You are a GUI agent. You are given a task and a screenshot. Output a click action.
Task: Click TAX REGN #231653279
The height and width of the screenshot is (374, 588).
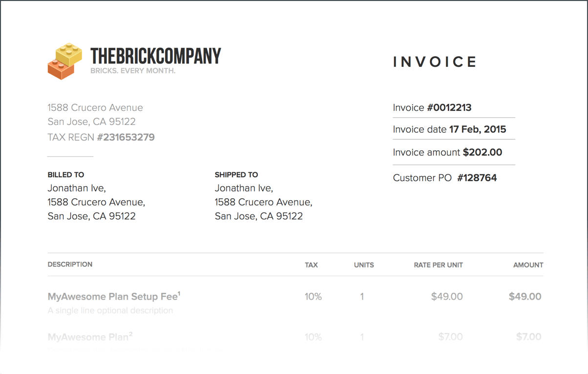coord(101,137)
